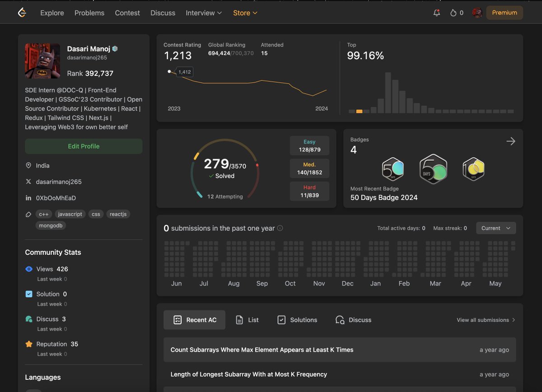The width and height of the screenshot is (542, 392).
Task: Click the mongodb skill tag
Action: point(51,225)
